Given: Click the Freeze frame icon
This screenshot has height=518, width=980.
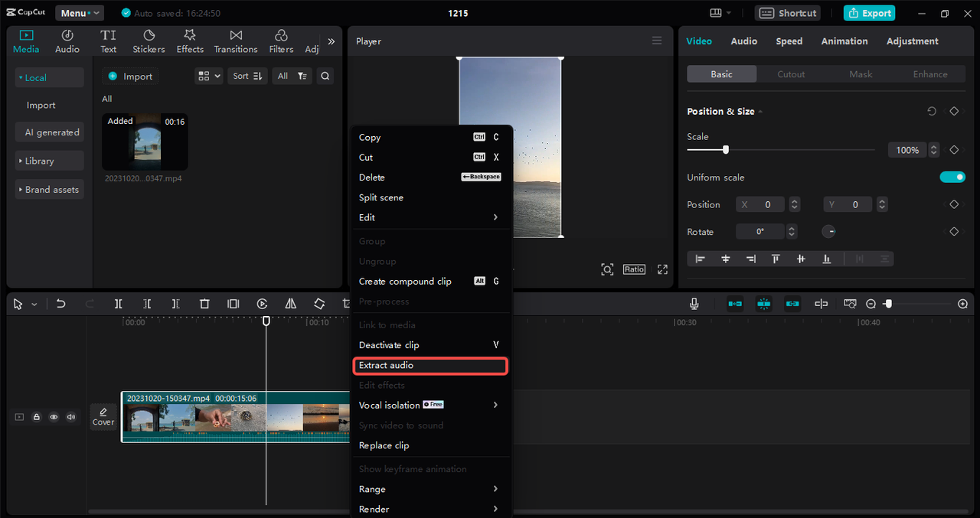Looking at the screenshot, I should tap(234, 304).
